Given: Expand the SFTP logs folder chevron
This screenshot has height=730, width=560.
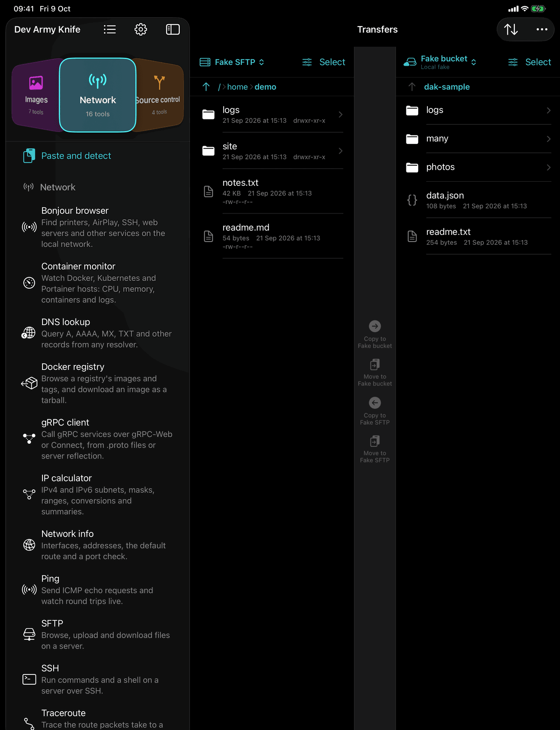Looking at the screenshot, I should tap(341, 114).
